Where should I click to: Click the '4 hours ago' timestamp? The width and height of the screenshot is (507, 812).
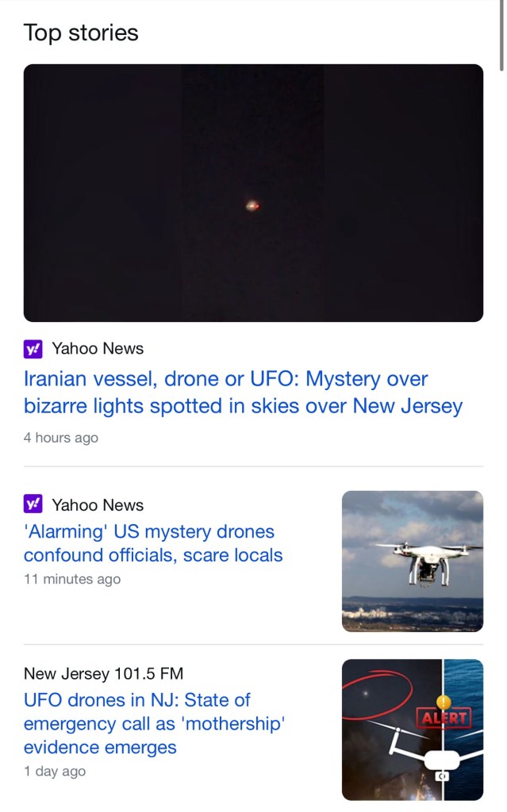pyautogui.click(x=61, y=438)
